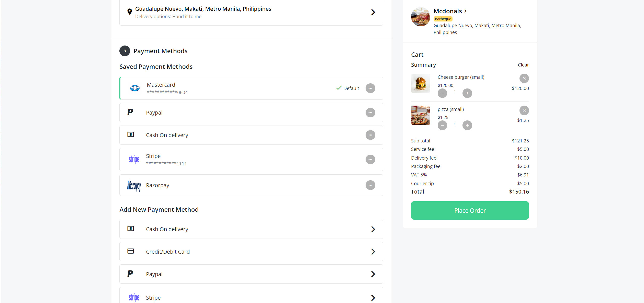
Task: Increase Cheese burger quantity with plus control
Action: [467, 93]
